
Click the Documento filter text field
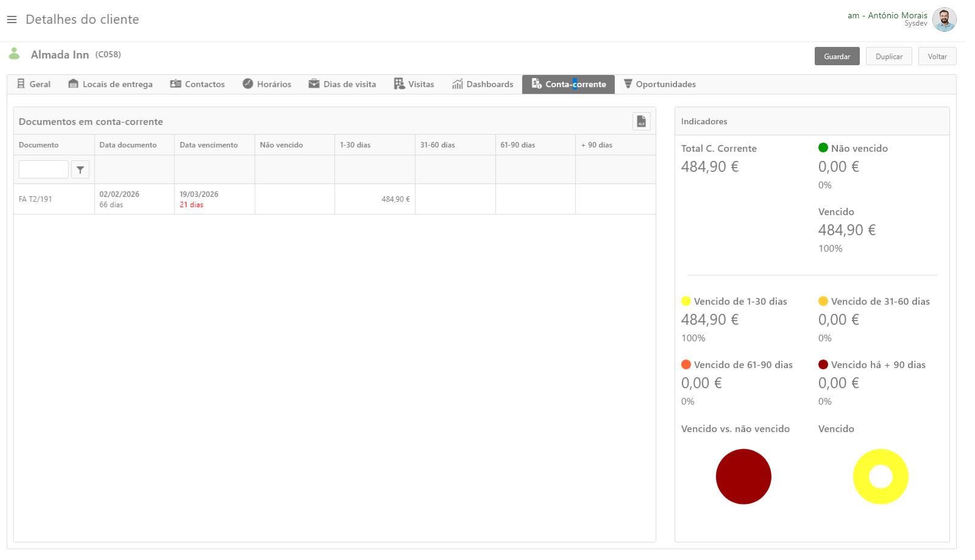pyautogui.click(x=43, y=169)
